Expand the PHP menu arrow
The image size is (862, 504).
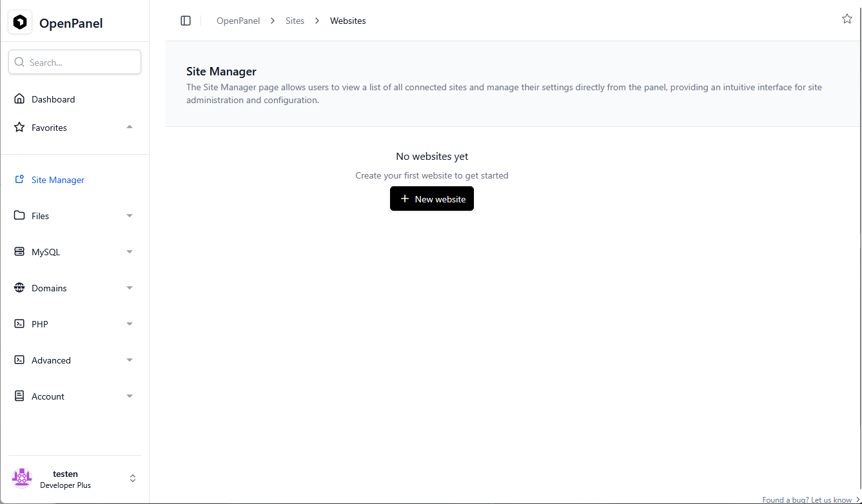(x=130, y=324)
